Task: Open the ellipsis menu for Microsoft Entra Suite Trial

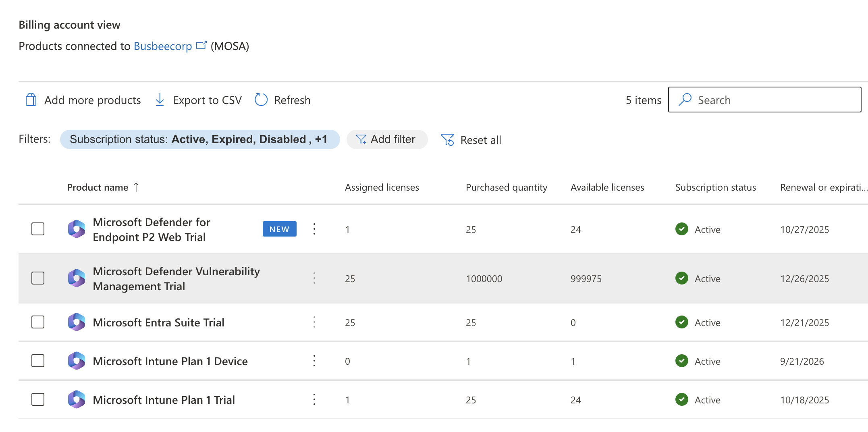Action: pos(314,322)
